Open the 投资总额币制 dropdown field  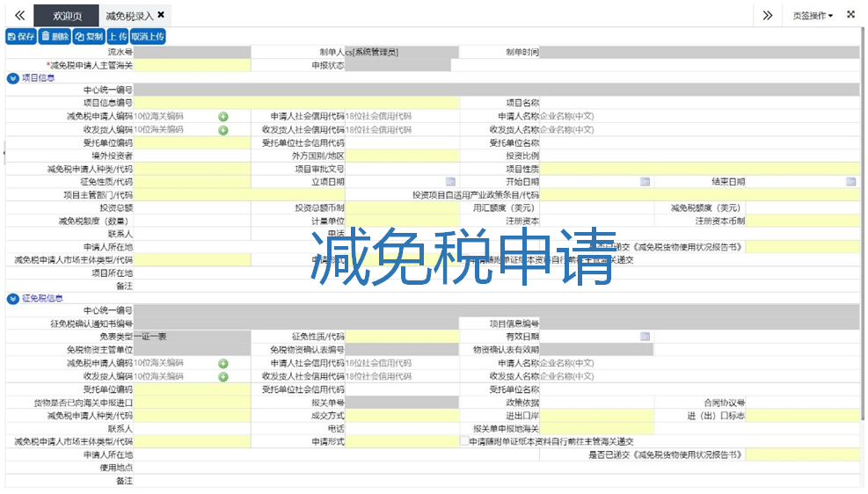402,207
